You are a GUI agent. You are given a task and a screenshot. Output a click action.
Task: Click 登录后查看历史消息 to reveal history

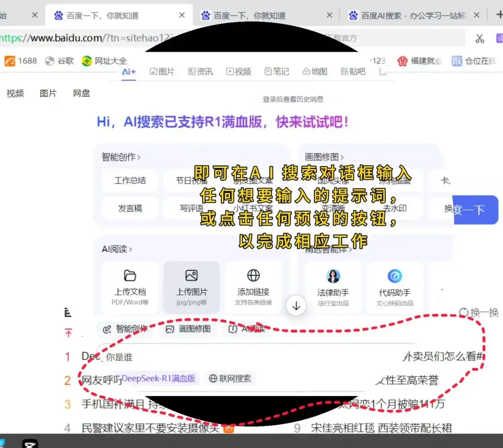click(x=293, y=100)
